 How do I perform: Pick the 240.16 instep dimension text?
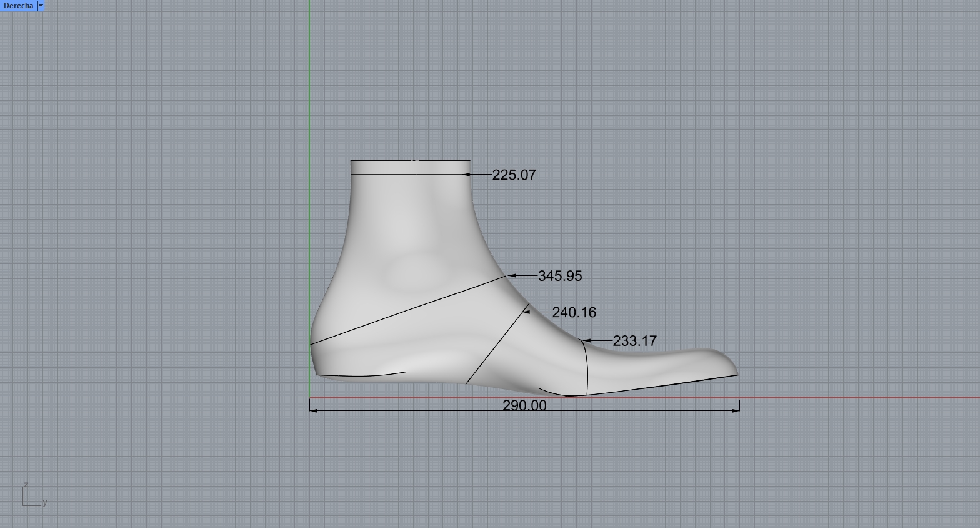574,312
